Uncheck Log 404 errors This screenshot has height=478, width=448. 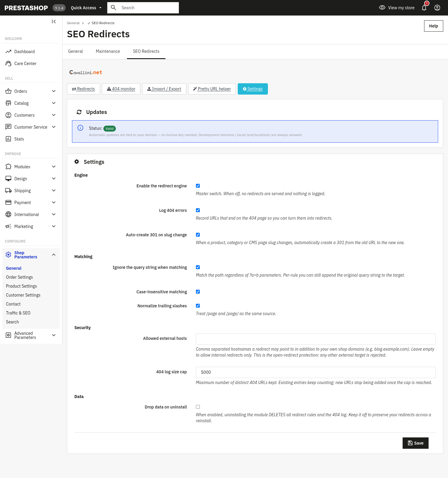tap(198, 210)
